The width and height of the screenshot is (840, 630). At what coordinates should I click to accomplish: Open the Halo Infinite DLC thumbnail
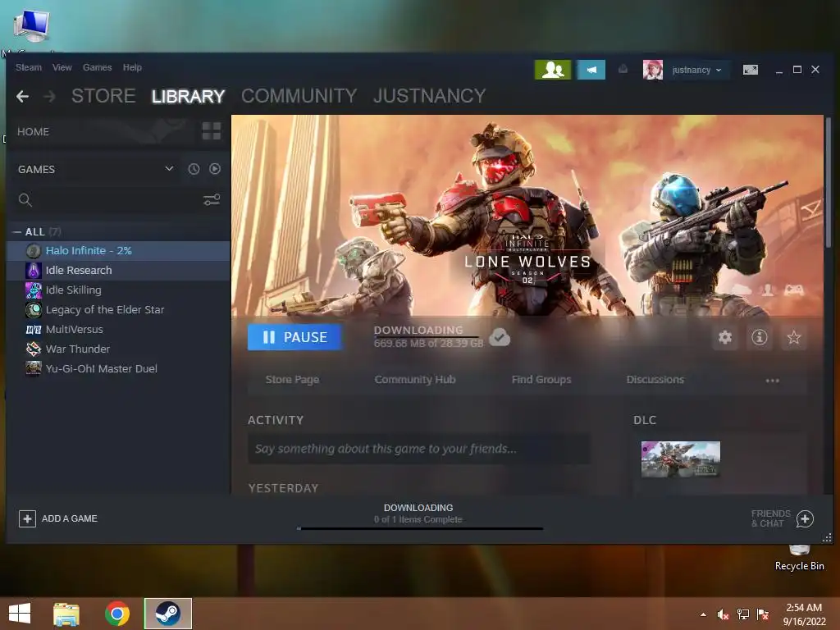(680, 459)
